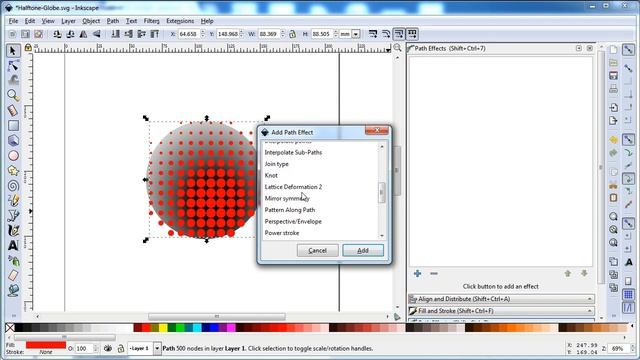
Task: Select the Node edit tool
Action: (x=13, y=65)
